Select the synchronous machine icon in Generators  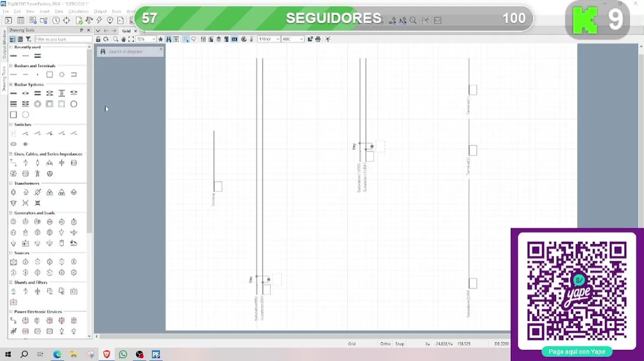pos(14,222)
